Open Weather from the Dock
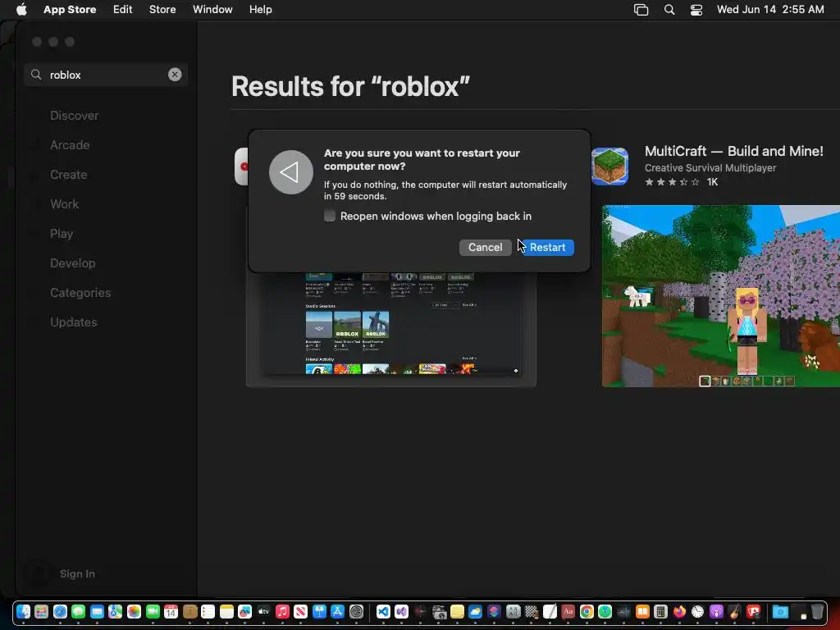This screenshot has height=630, width=840. point(475,611)
